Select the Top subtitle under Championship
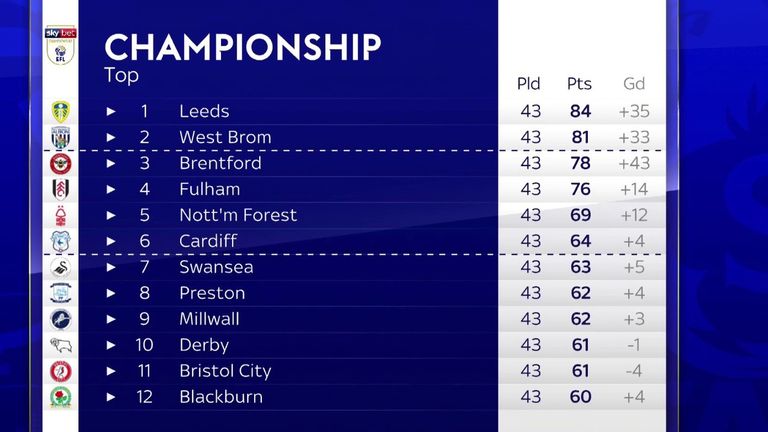 pos(121,76)
